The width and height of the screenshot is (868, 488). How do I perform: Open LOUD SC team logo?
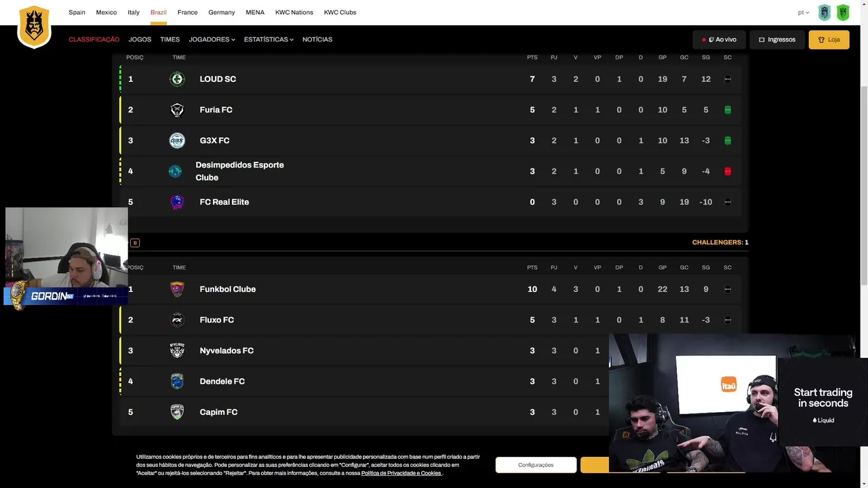[x=177, y=79]
